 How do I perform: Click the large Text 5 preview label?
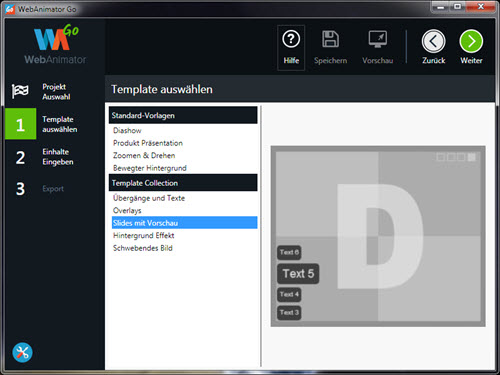(x=298, y=274)
